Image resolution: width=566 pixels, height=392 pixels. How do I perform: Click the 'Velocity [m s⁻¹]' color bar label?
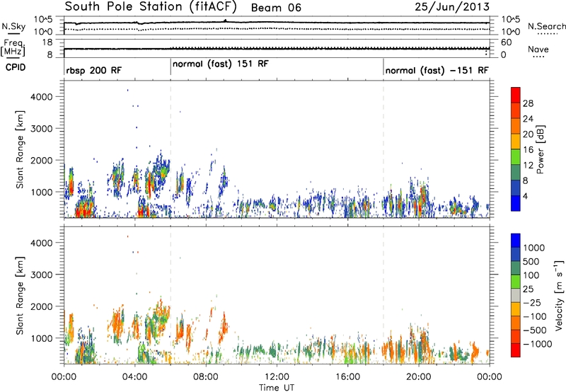pyautogui.click(x=558, y=295)
